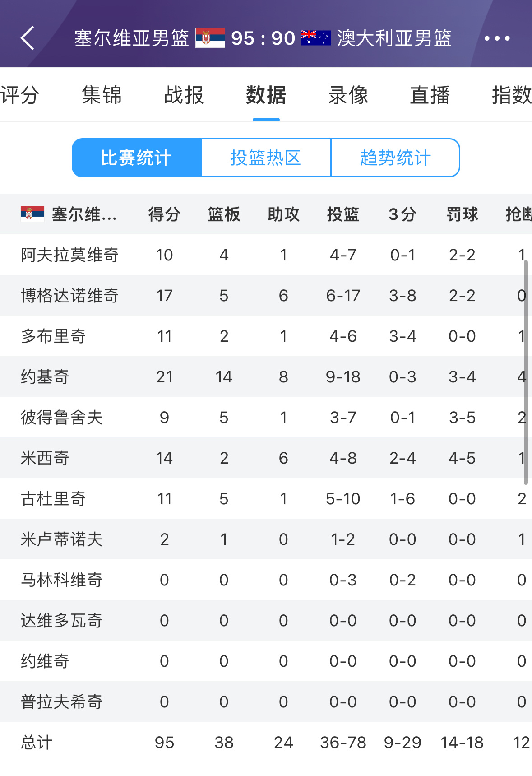Open the three-dot more options menu

tap(497, 38)
